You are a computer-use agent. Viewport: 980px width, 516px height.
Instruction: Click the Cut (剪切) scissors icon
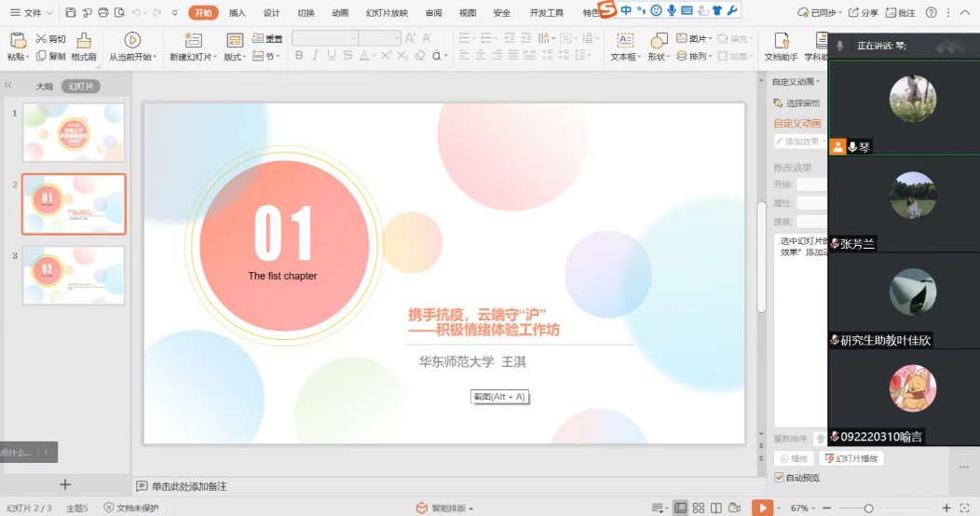click(42, 39)
